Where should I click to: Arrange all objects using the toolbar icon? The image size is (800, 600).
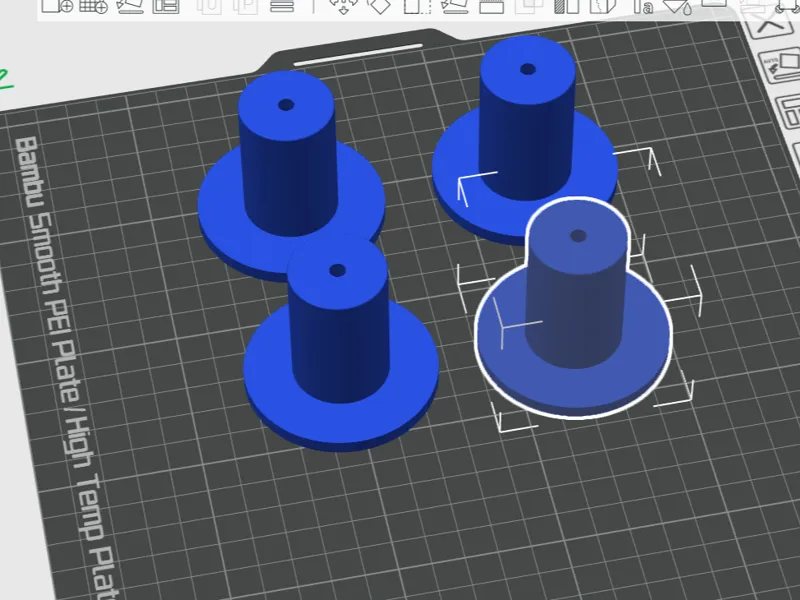coord(166,6)
